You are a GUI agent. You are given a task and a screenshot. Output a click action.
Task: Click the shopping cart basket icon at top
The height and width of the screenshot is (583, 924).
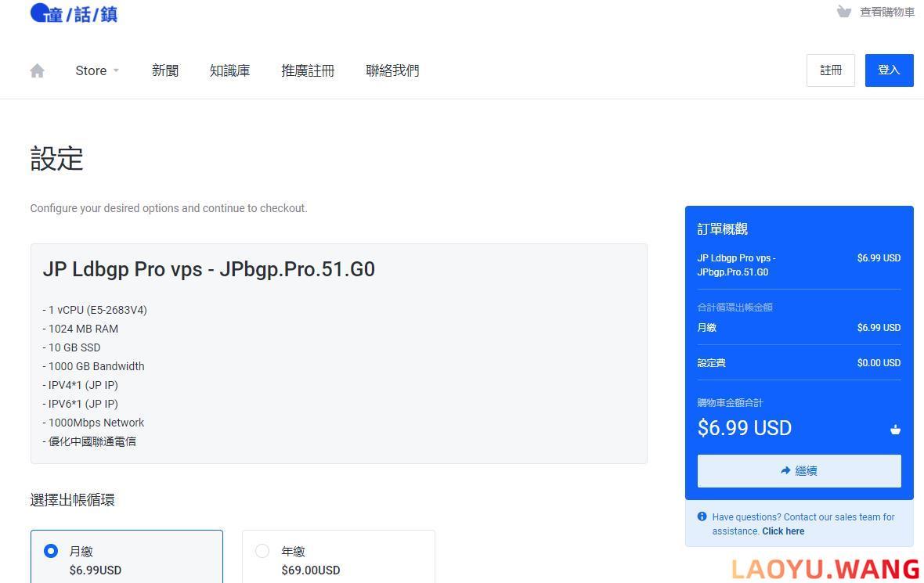pyautogui.click(x=844, y=12)
